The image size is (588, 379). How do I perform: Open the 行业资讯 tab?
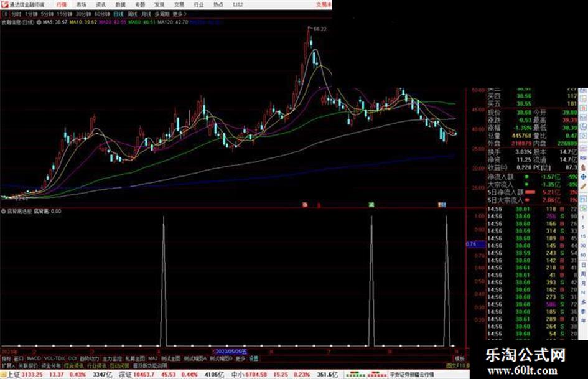[96, 365]
